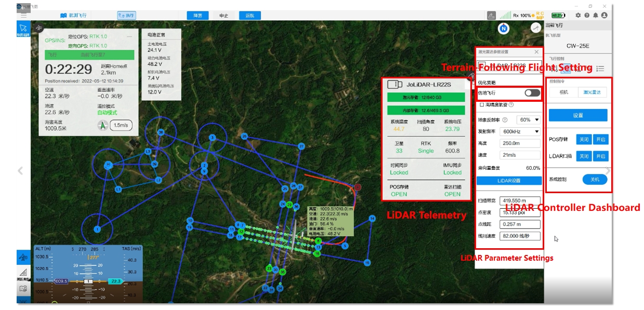Click the 速度 21m/s input field
Viewport: 644px width, 310px height.
pyautogui.click(x=520, y=155)
